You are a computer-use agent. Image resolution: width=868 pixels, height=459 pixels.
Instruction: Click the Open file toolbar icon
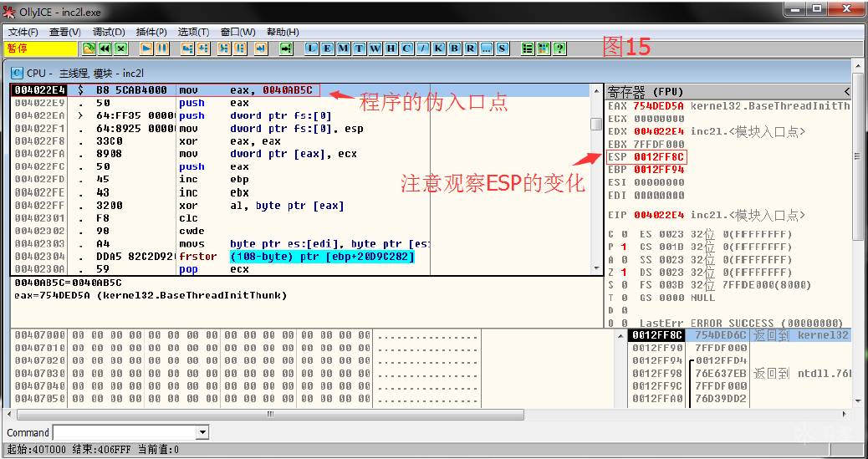pyautogui.click(x=89, y=48)
